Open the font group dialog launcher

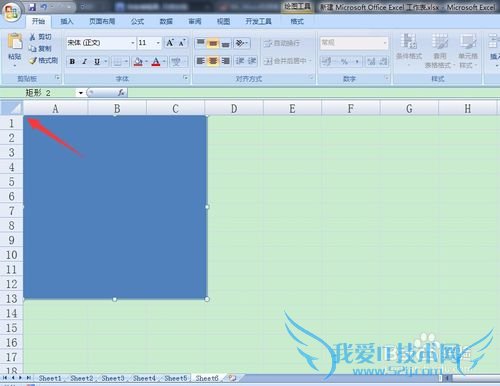(x=185, y=78)
